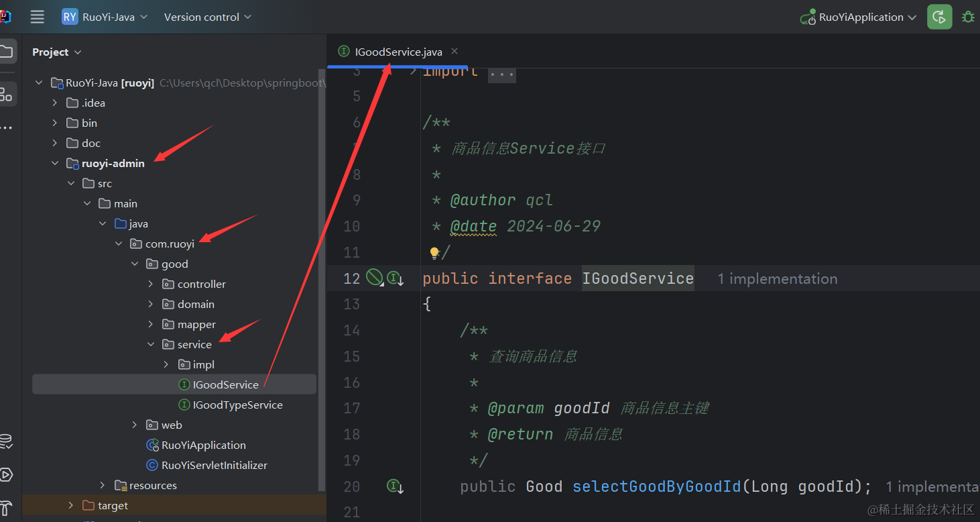Open the Structure tool window icon
This screenshot has height=522, width=980.
pos(6,94)
